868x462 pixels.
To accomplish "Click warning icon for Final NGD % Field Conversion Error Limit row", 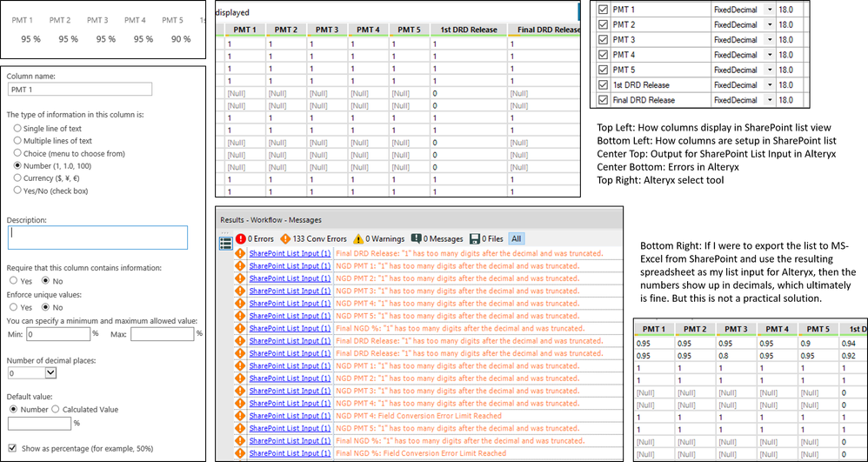I will (x=240, y=453).
